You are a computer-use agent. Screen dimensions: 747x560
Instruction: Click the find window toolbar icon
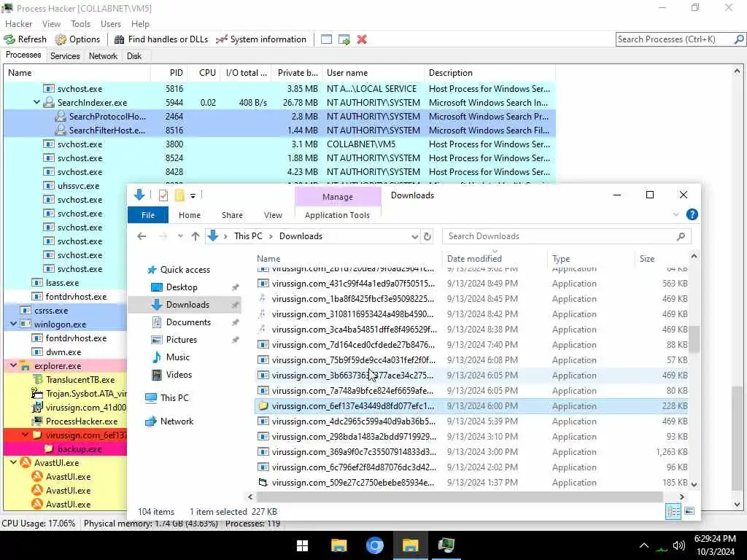[326, 39]
